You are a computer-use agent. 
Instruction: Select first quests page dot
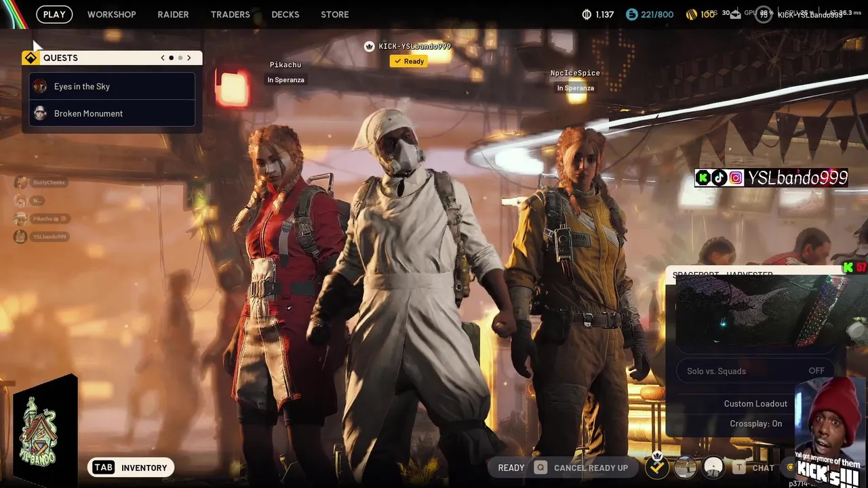pos(171,58)
